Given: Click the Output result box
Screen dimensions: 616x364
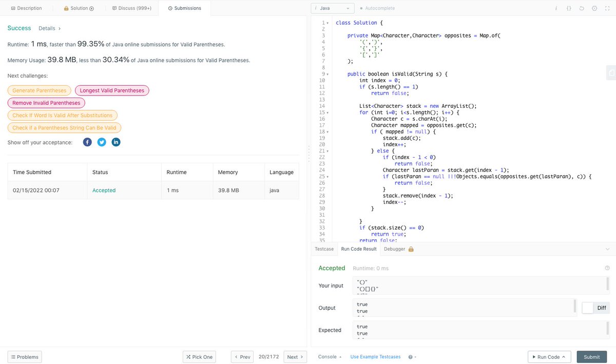Looking at the screenshot, I should coord(465,308).
